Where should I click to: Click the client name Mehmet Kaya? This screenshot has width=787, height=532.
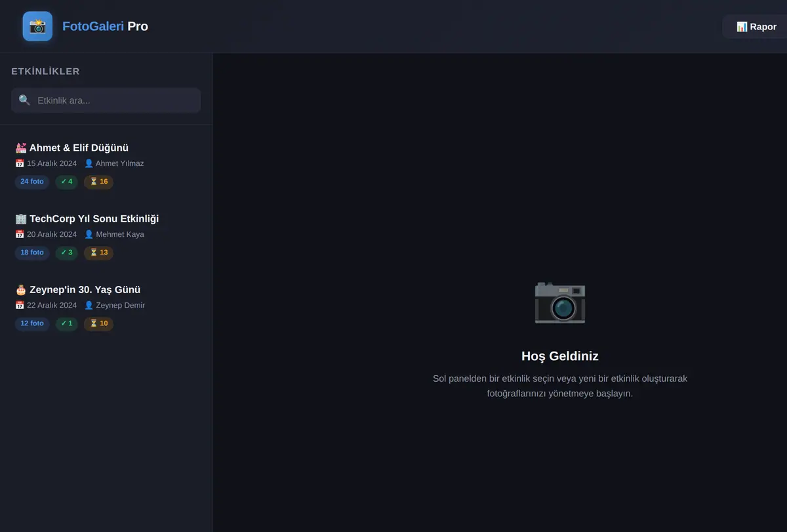pos(120,234)
